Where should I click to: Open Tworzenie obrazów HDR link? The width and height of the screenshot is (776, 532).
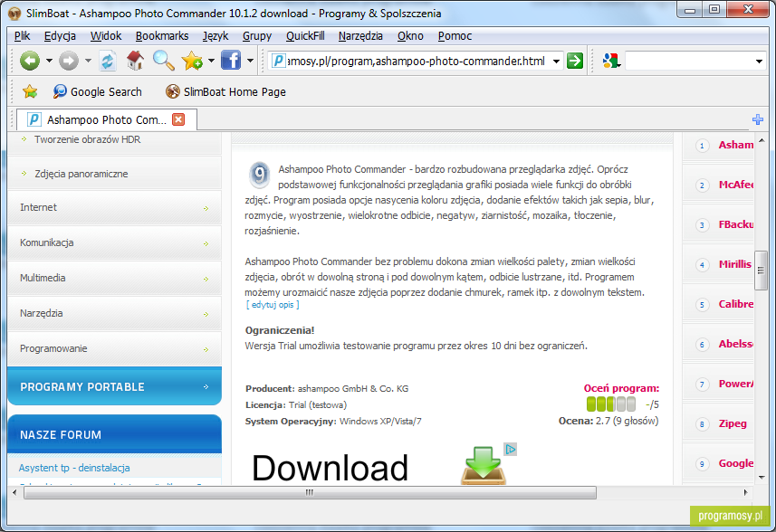click(88, 139)
